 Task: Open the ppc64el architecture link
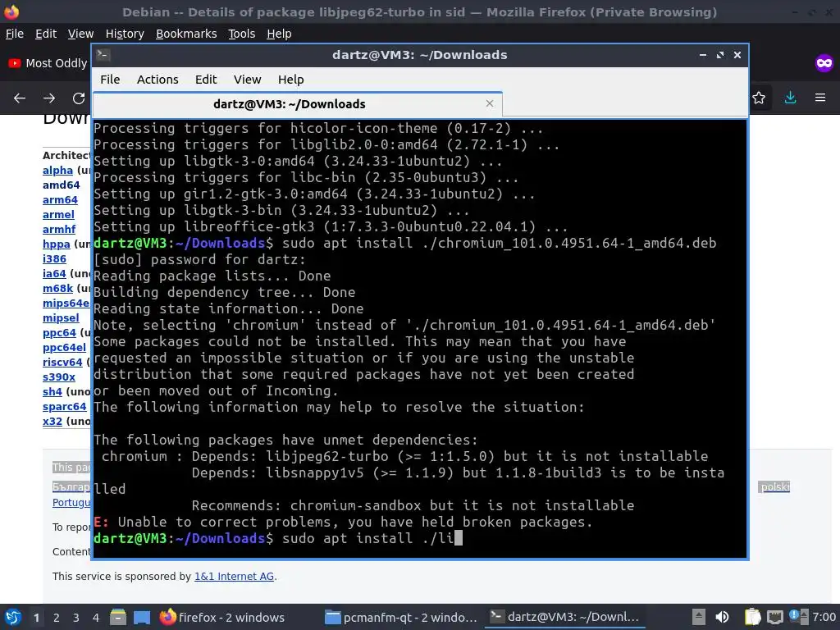(64, 347)
